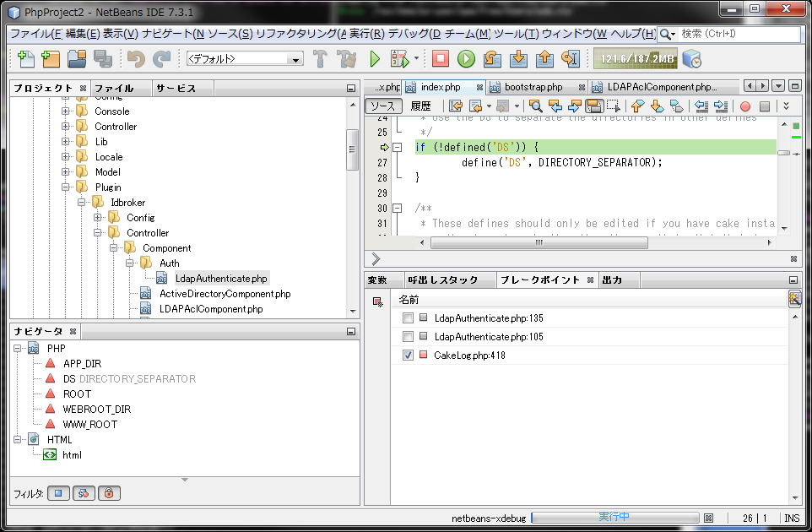Viewport: 812px width, 532px height.
Task: Select LdapAuthenticate.php in project tree
Action: 221,278
